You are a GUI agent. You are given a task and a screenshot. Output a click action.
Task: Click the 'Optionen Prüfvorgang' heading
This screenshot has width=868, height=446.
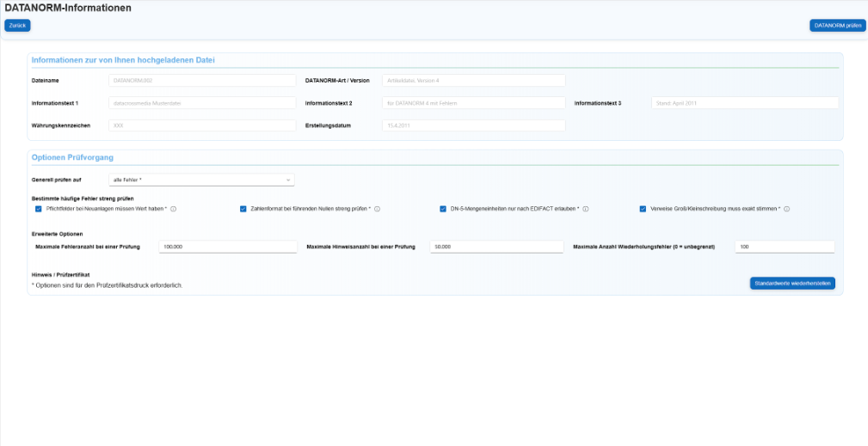pos(72,157)
